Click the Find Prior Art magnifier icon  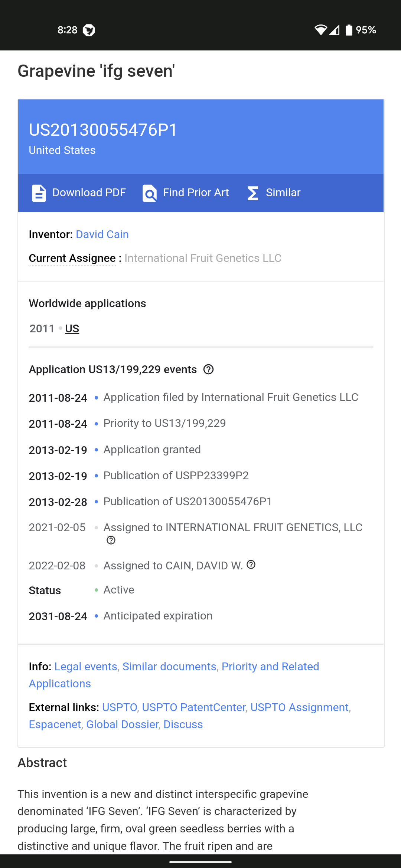click(x=149, y=193)
